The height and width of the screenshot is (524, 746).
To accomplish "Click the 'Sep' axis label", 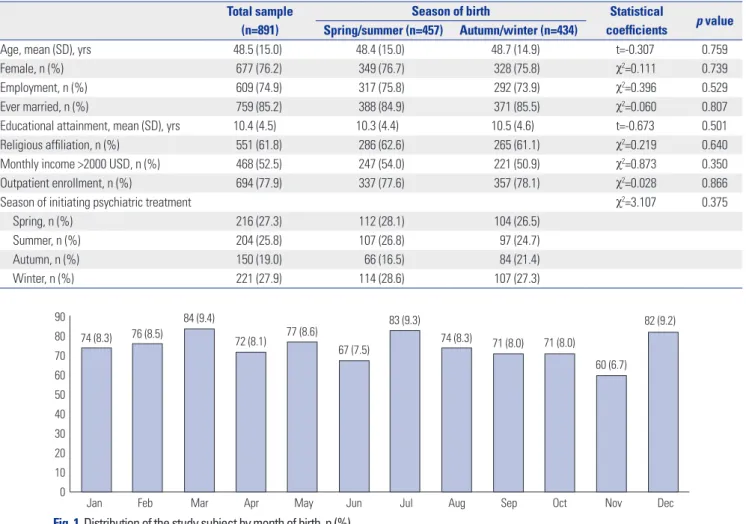I will [x=509, y=503].
